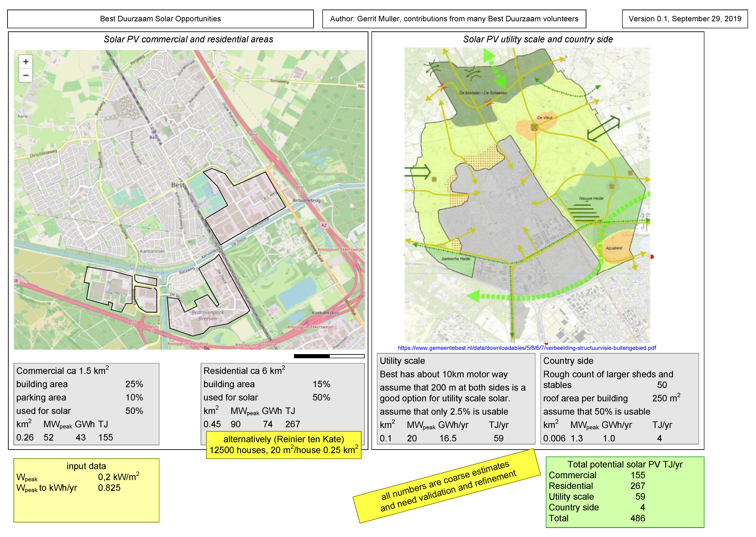
Task: Click the A2 highway shield on the map
Action: pyautogui.click(x=324, y=225)
